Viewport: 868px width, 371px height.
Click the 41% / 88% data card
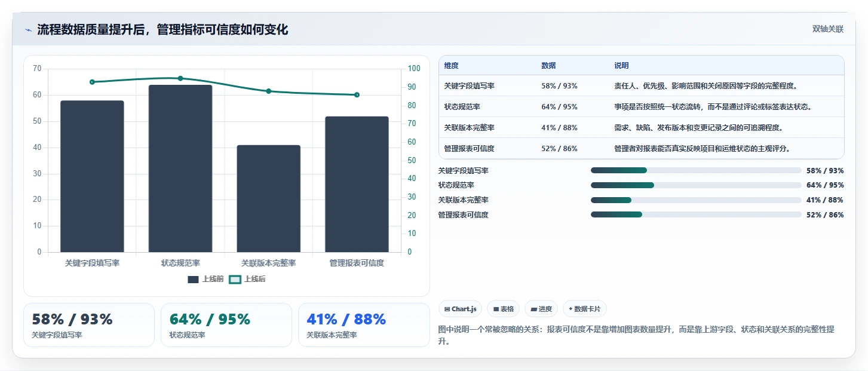364,325
